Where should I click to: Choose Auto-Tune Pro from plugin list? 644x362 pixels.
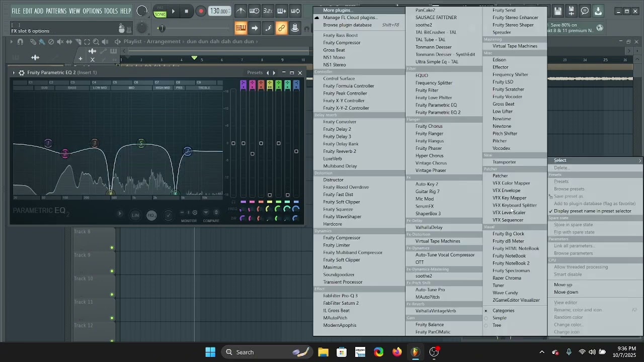[430, 290]
